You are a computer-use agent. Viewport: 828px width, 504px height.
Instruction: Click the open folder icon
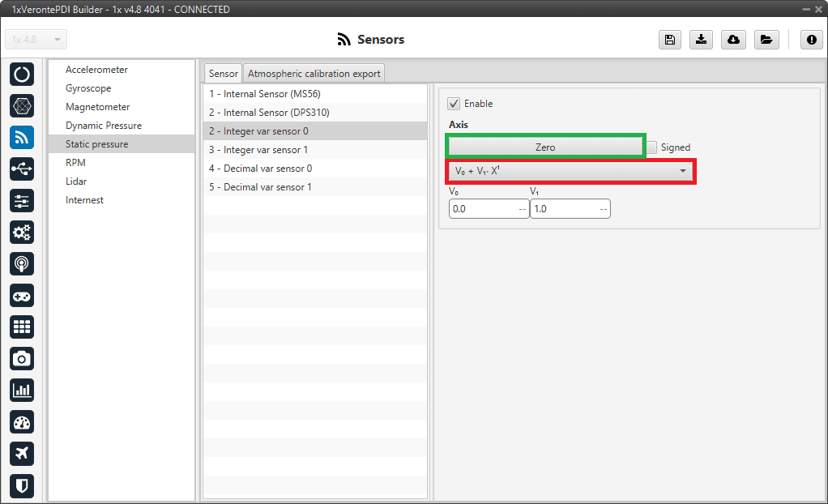point(766,40)
